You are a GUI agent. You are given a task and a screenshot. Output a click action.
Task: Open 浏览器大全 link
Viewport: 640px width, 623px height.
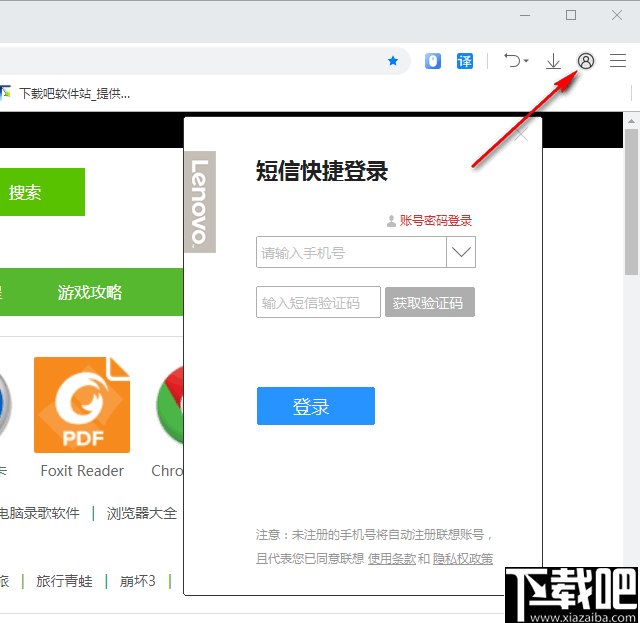pyautogui.click(x=142, y=513)
